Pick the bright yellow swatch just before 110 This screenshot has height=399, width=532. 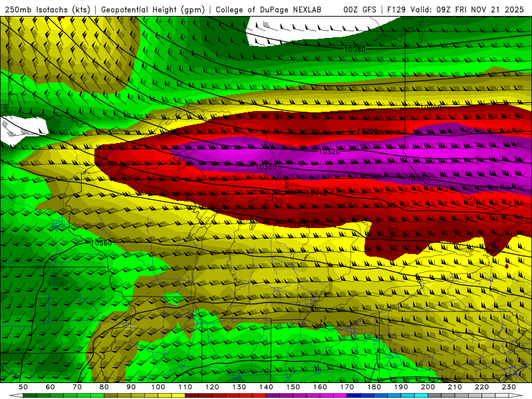click(178, 396)
